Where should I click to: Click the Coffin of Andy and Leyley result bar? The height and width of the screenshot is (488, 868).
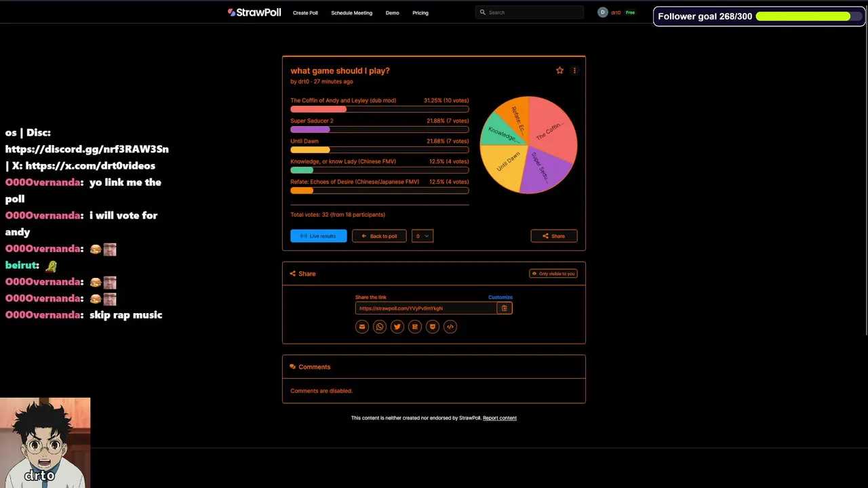click(379, 109)
